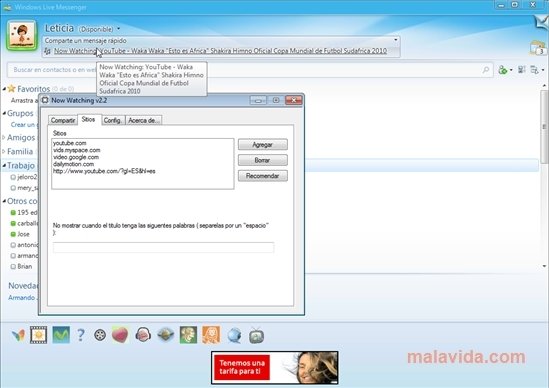Image resolution: width=549 pixels, height=388 pixels.
Task: Open the status dropdown next to Disponible
Action: (119, 29)
